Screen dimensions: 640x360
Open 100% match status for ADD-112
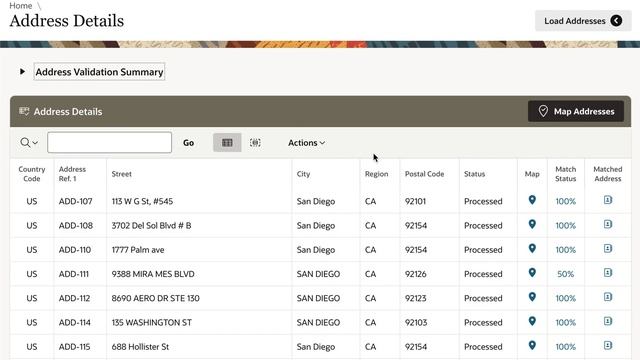565,298
